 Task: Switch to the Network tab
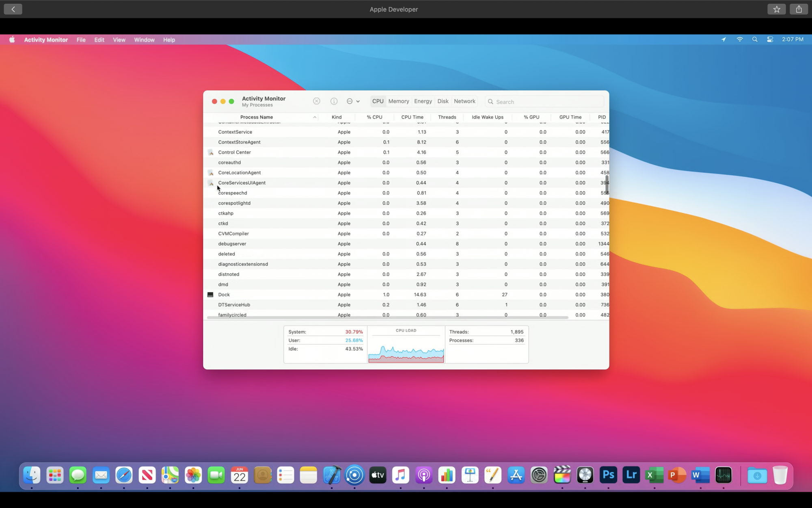point(464,101)
